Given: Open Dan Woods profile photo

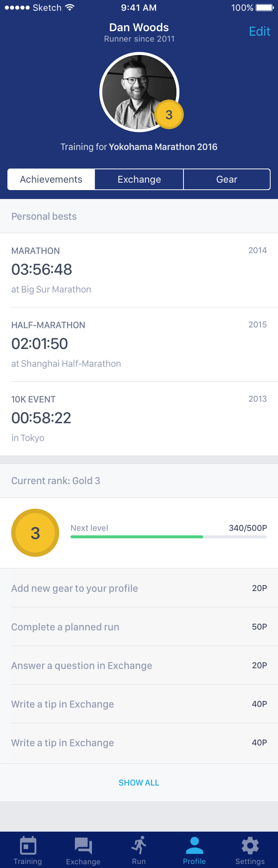Looking at the screenshot, I should tap(139, 92).
